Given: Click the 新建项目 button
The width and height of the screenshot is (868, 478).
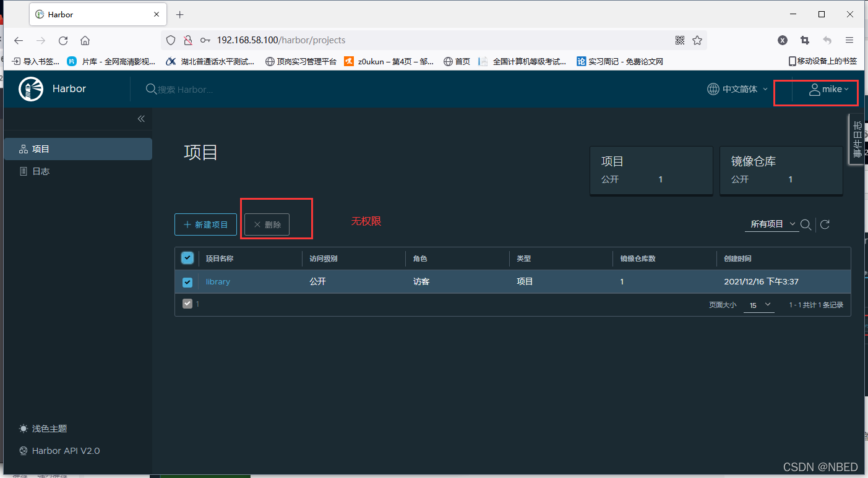Looking at the screenshot, I should pos(205,224).
